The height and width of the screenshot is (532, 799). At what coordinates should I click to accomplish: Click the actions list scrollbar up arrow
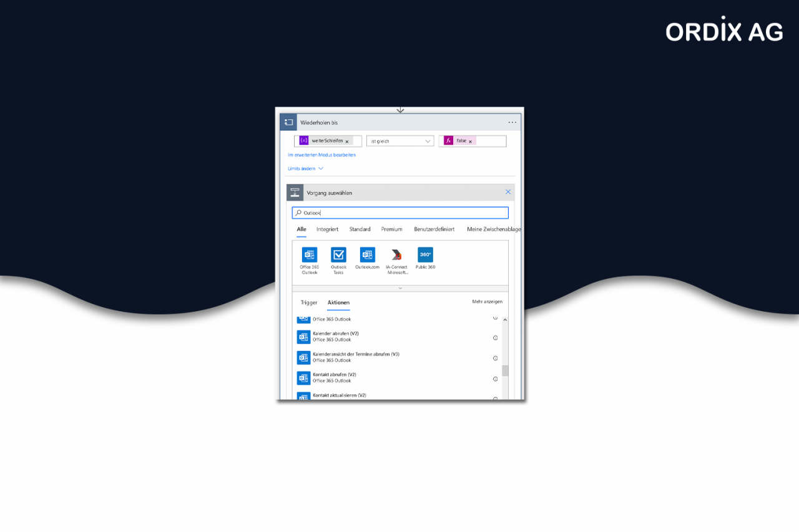click(x=505, y=319)
